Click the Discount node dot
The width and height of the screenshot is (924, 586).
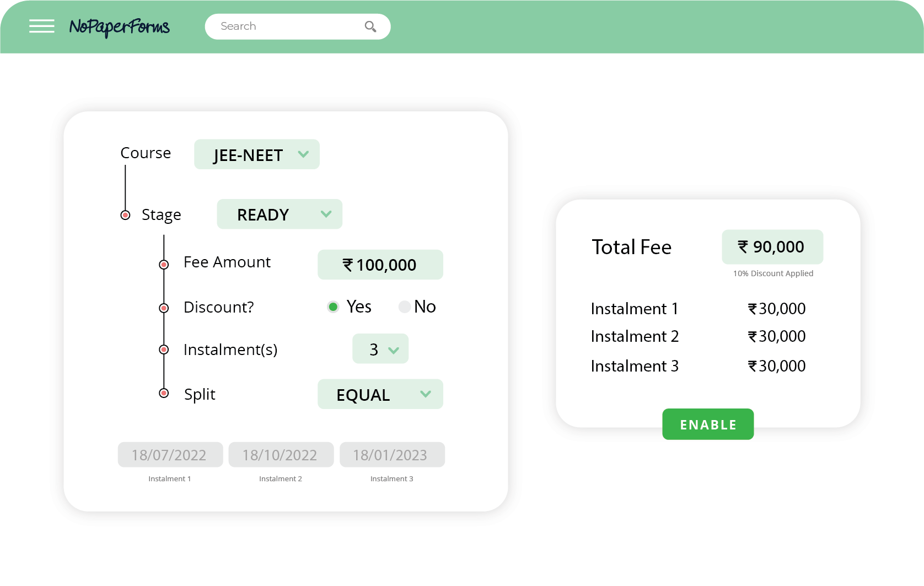[x=164, y=308]
